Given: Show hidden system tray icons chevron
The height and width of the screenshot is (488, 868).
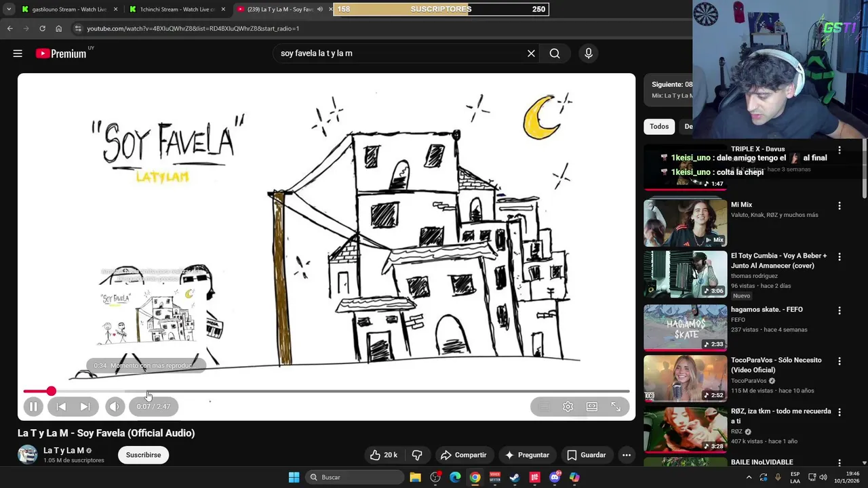Looking at the screenshot, I should pos(749,477).
